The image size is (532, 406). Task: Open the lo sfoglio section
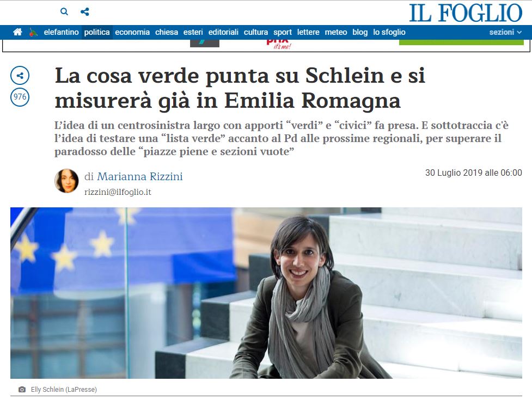[x=389, y=32]
